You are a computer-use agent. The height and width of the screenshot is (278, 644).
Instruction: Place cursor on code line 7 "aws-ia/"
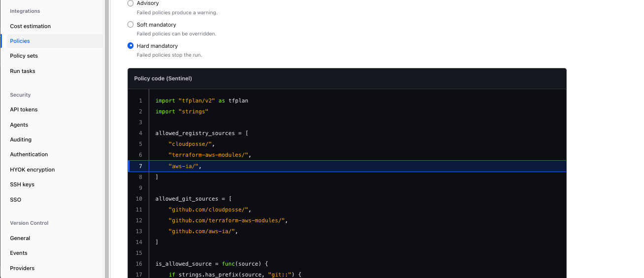click(183, 166)
